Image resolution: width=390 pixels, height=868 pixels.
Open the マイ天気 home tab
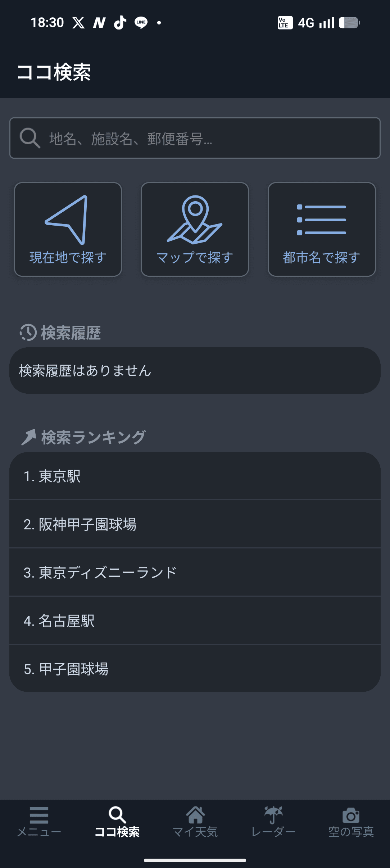click(x=195, y=821)
